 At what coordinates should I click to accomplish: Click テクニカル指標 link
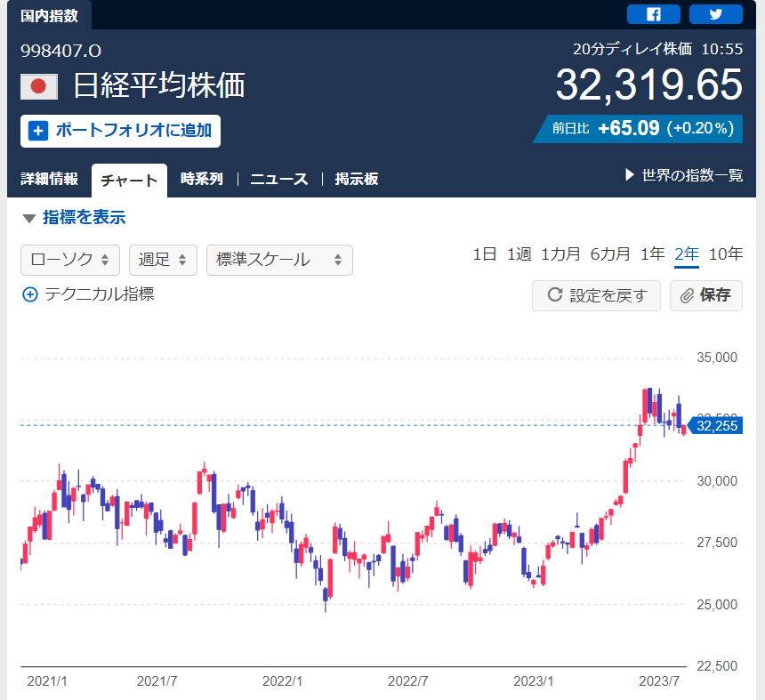pyautogui.click(x=100, y=294)
